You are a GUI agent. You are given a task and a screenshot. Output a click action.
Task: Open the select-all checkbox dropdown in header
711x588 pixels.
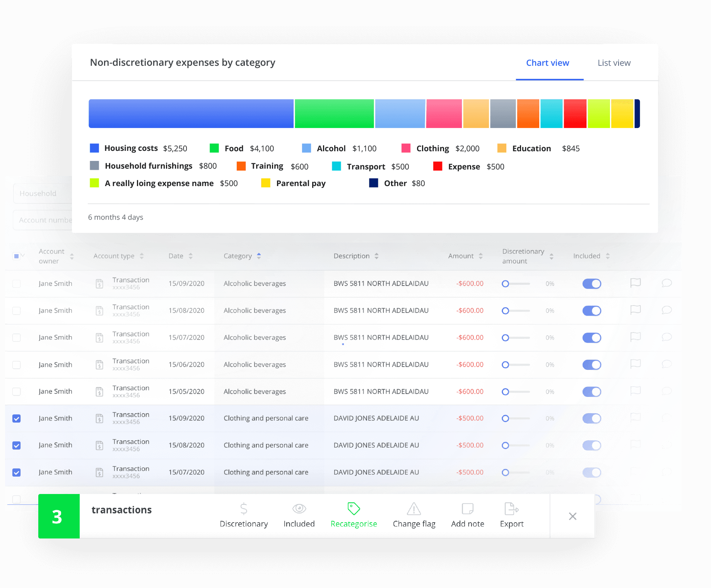point(23,256)
